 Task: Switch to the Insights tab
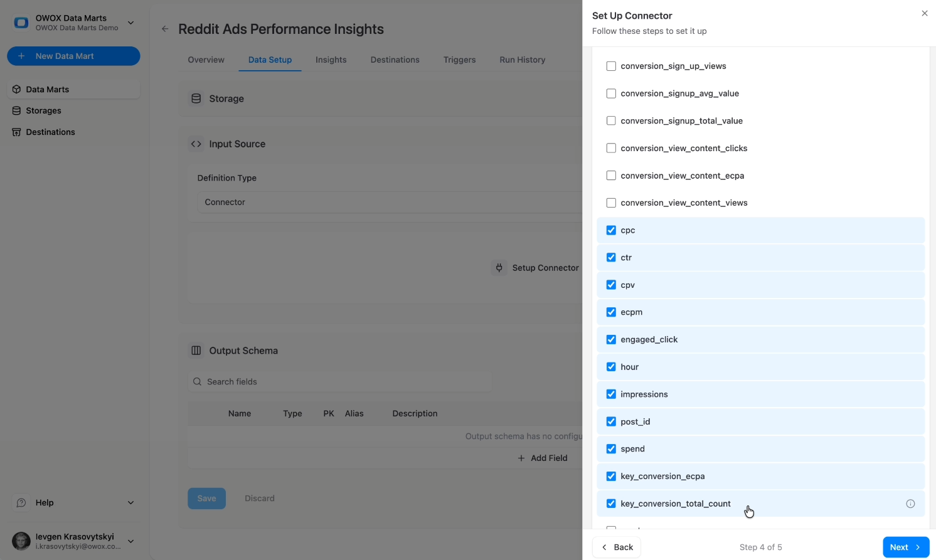pos(331,60)
